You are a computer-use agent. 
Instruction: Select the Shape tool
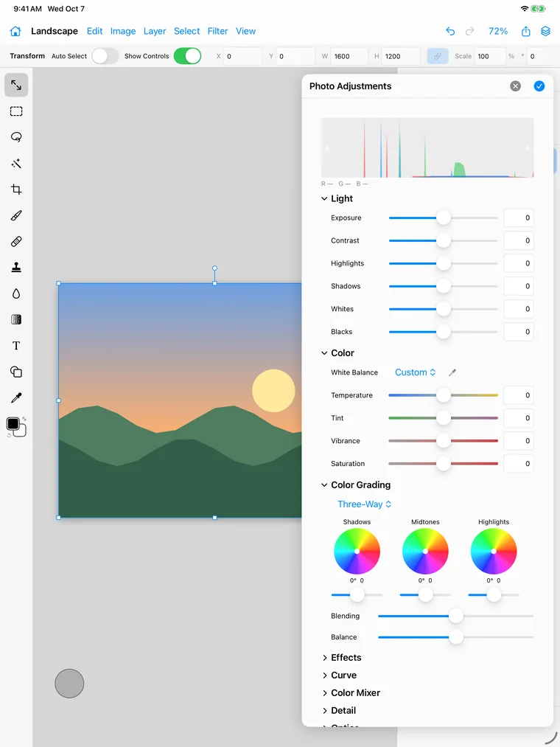(x=16, y=372)
